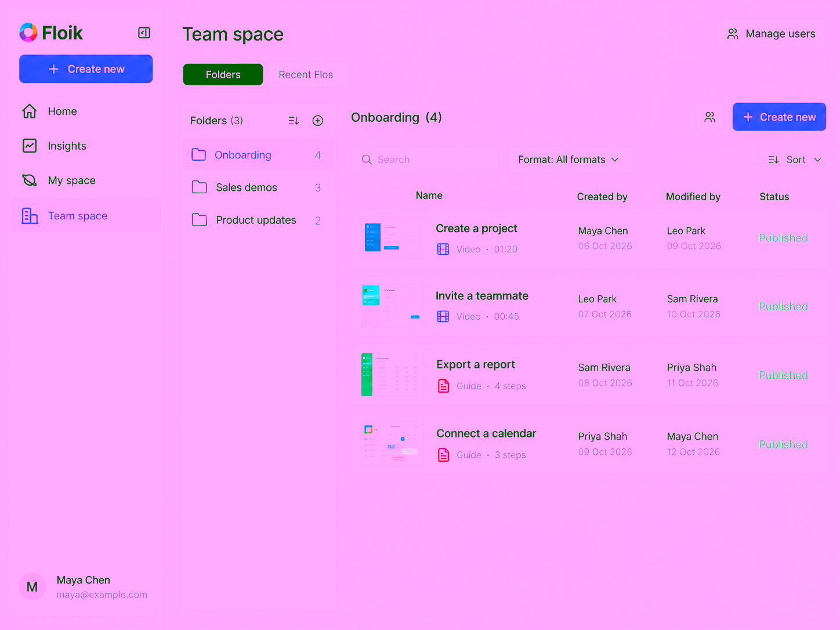Sort folders using the sort icon
Screen dimensions: 840x630
point(294,121)
